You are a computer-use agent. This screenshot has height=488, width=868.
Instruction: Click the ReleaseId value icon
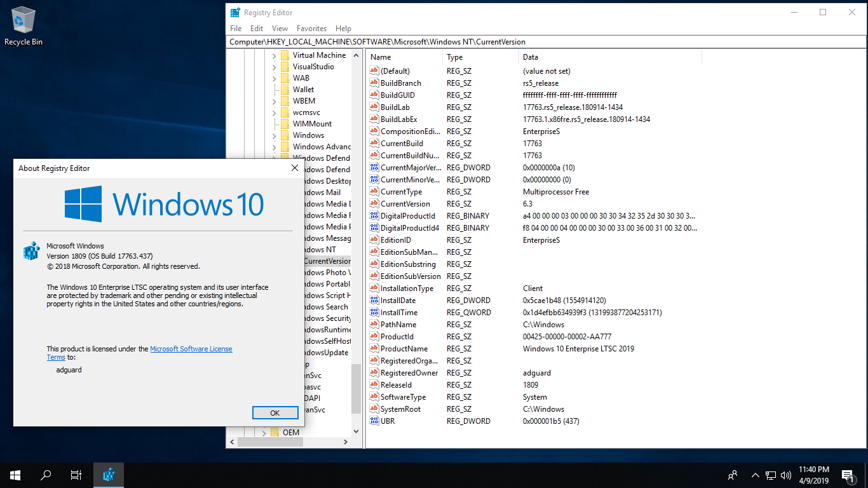(374, 384)
